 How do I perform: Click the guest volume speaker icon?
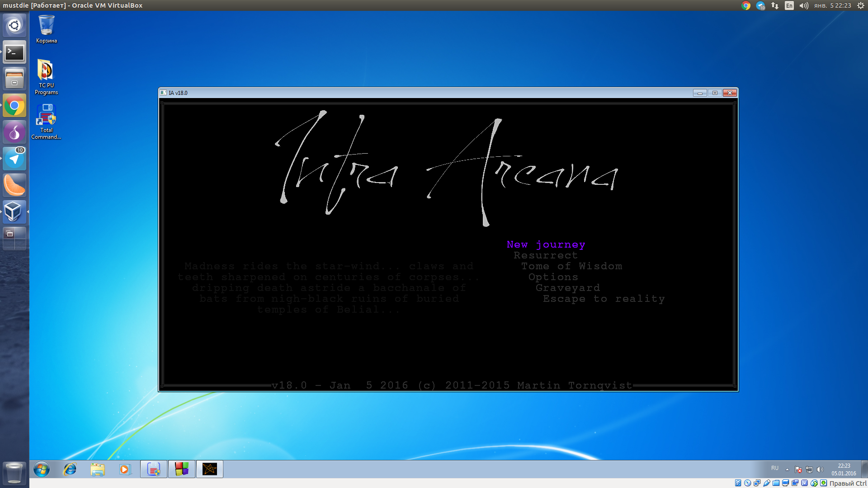(820, 469)
